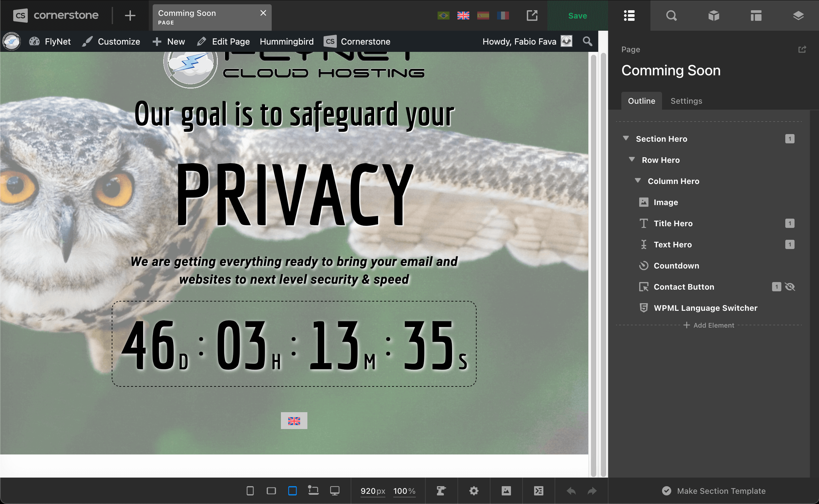The width and height of the screenshot is (819, 504).
Task: Click Howdy, Fabio Fava account link
Action: tap(527, 41)
